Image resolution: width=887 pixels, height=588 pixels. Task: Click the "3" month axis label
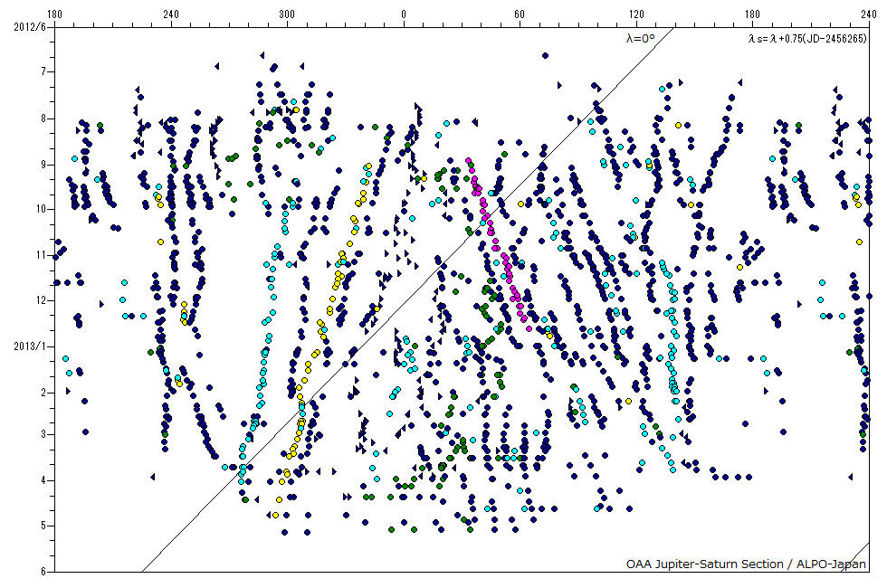[x=43, y=435]
